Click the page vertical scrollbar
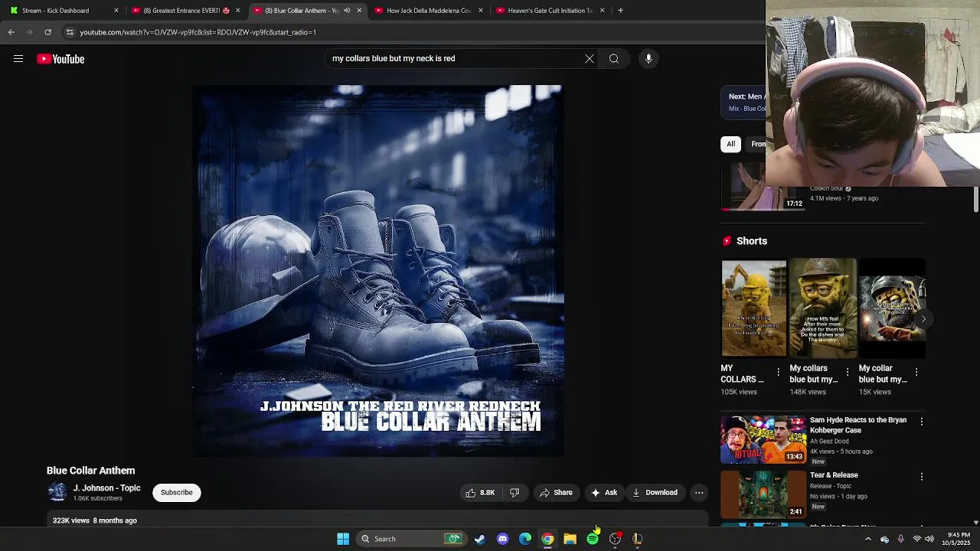The height and width of the screenshot is (551, 980). click(975, 198)
